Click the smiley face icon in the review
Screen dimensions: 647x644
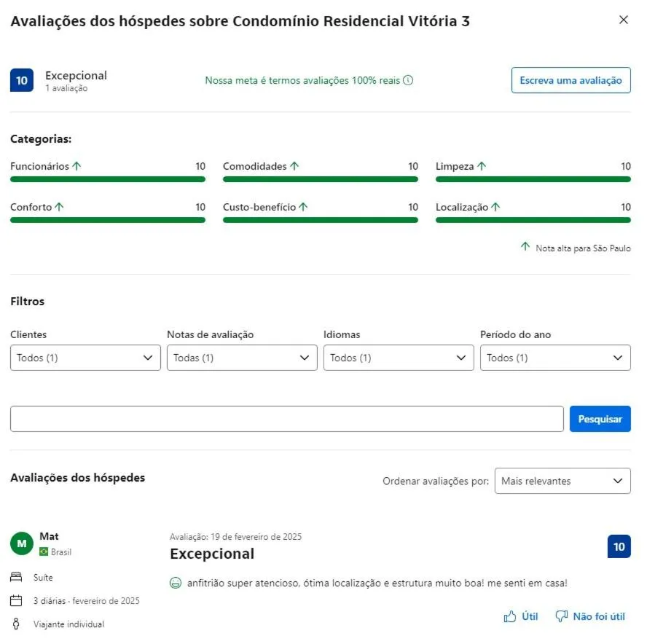pos(175,584)
